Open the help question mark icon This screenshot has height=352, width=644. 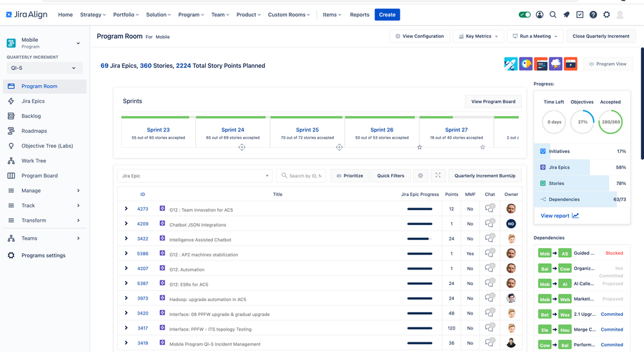[593, 15]
